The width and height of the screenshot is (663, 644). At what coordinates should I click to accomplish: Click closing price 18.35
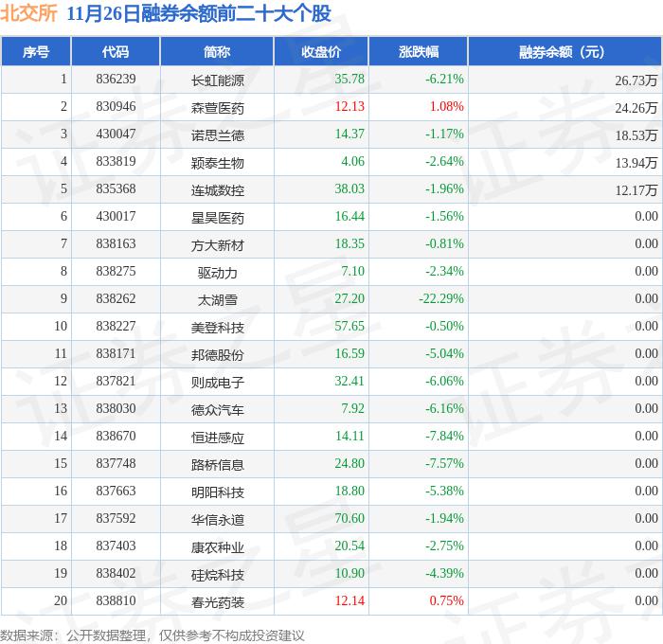pos(349,243)
